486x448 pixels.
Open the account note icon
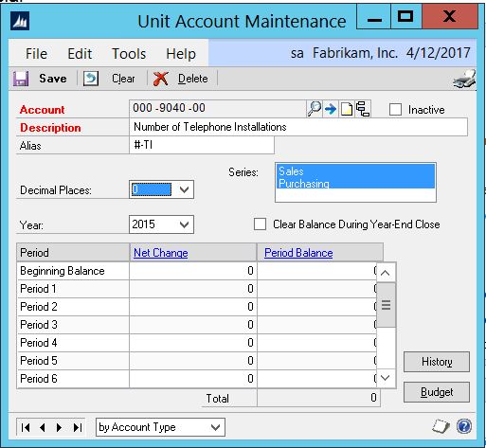pyautogui.click(x=347, y=109)
